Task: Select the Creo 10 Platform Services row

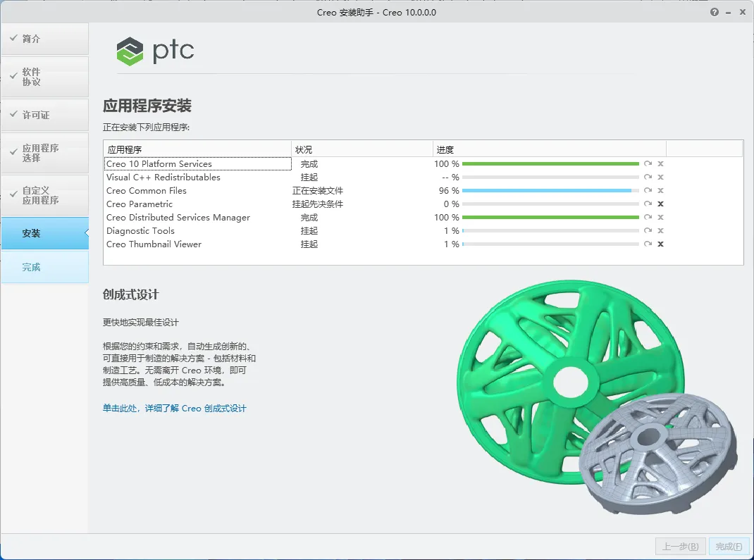Action: (x=424, y=164)
